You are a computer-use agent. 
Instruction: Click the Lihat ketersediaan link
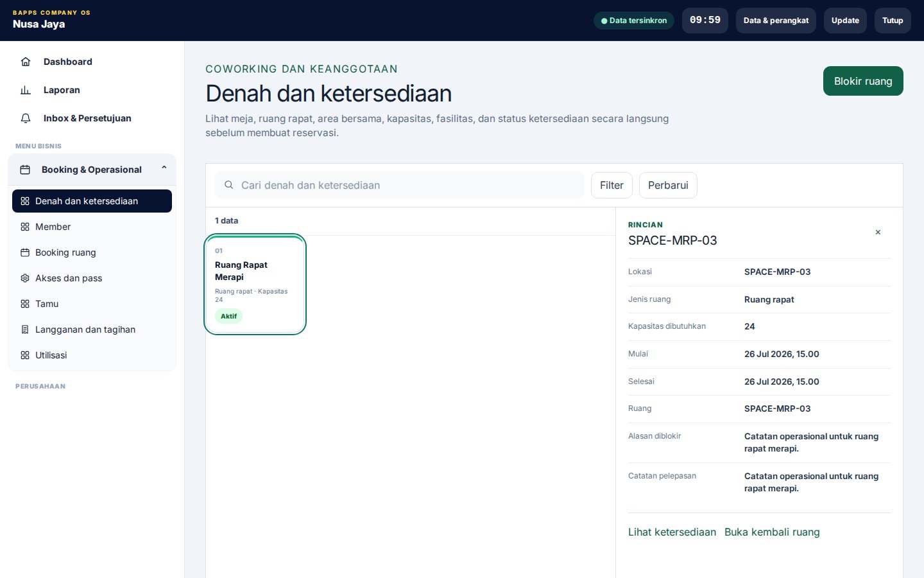pos(672,532)
